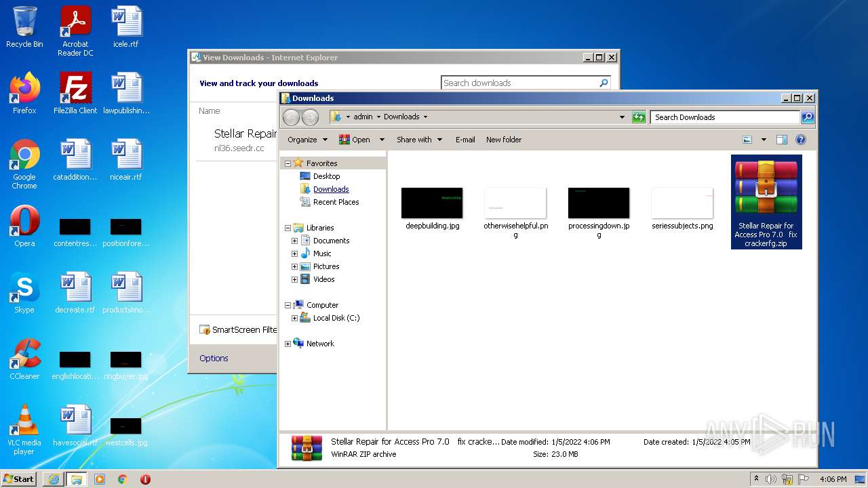
Task: Open niceair.rtf desktop file
Action: tap(126, 160)
